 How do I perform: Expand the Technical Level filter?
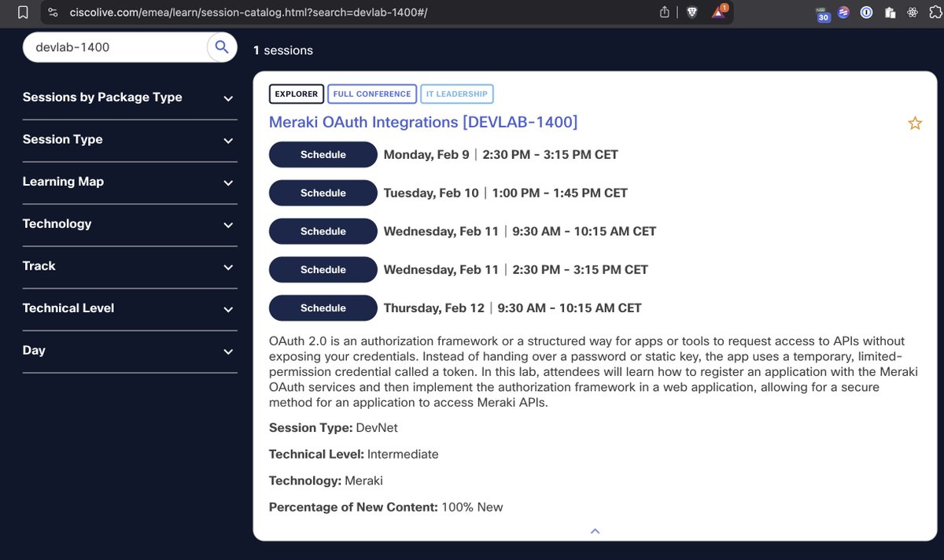pyautogui.click(x=130, y=308)
